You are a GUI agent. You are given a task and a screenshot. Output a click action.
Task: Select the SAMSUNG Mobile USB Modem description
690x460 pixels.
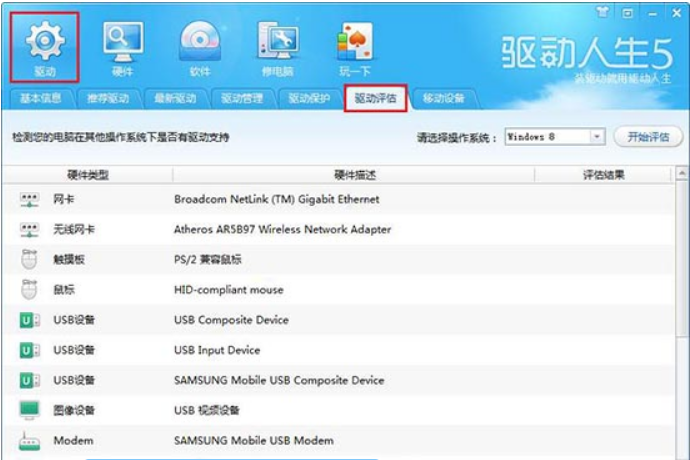tap(254, 441)
